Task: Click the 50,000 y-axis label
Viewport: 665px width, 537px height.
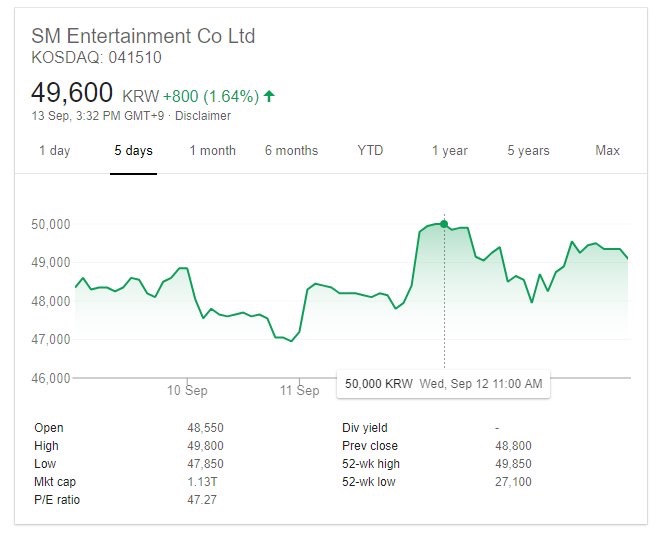Action: click(x=50, y=224)
